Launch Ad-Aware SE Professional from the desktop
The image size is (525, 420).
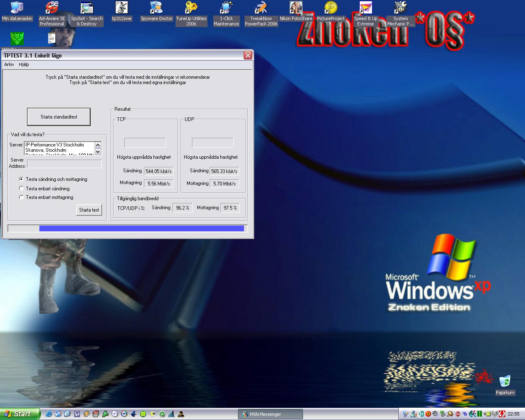(52, 14)
